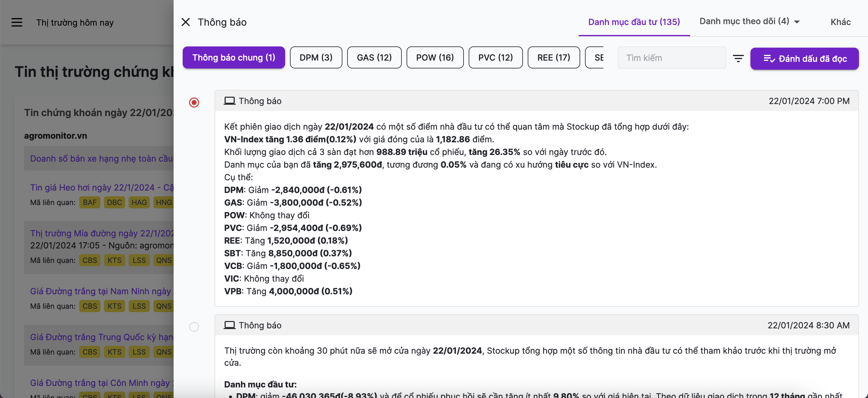The image size is (868, 398).
Task: Click CBS tag under Thị trường Mía đường
Action: pyautogui.click(x=90, y=261)
